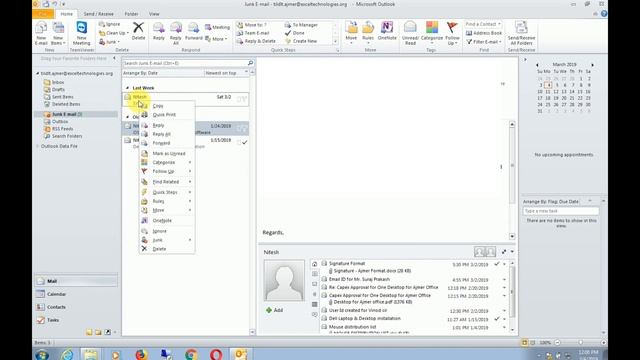Open Opera from the taskbar
This screenshot has height=360, width=640.
(216, 354)
